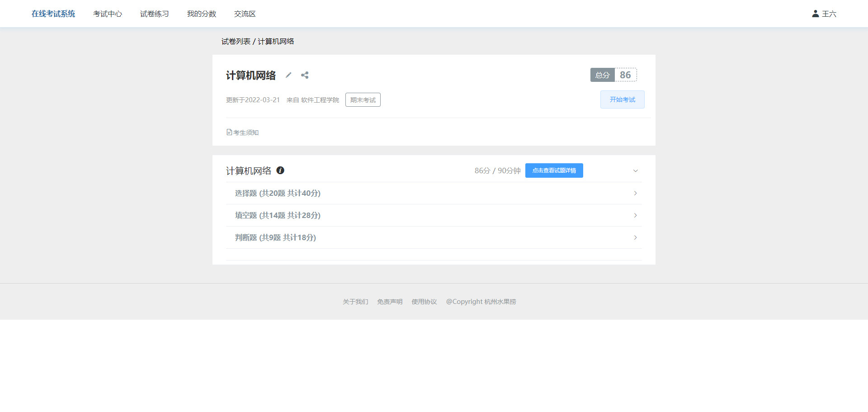Click 点击查看试题详情 button
The image size is (868, 412).
coord(554,170)
